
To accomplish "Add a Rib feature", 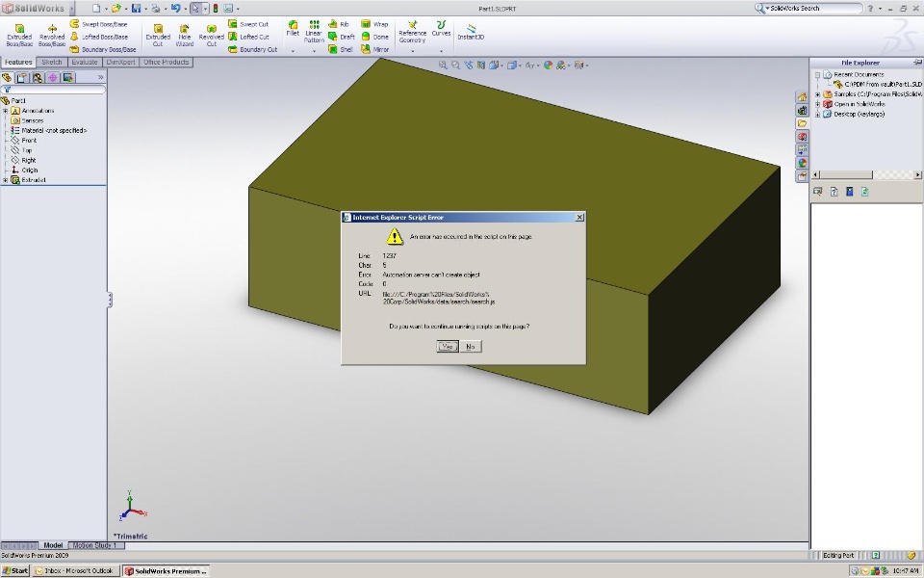I will (339, 24).
